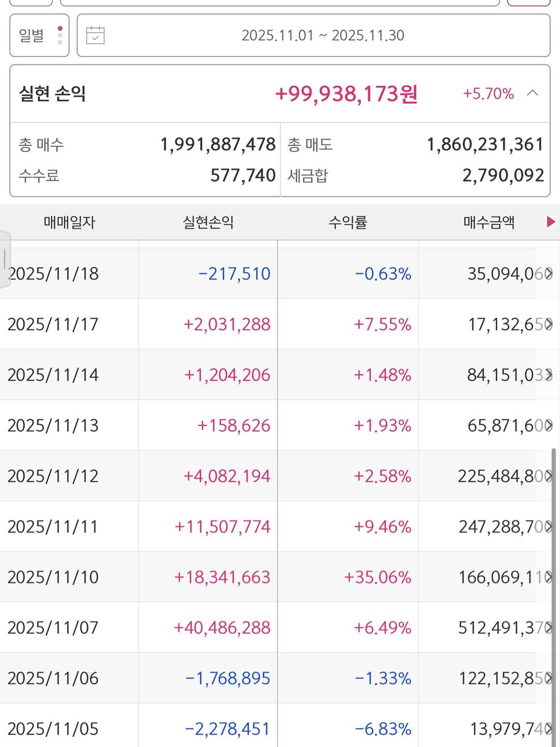Open the 2025/11/12 date entry
Image resolution: width=560 pixels, height=747 pixels.
click(53, 476)
